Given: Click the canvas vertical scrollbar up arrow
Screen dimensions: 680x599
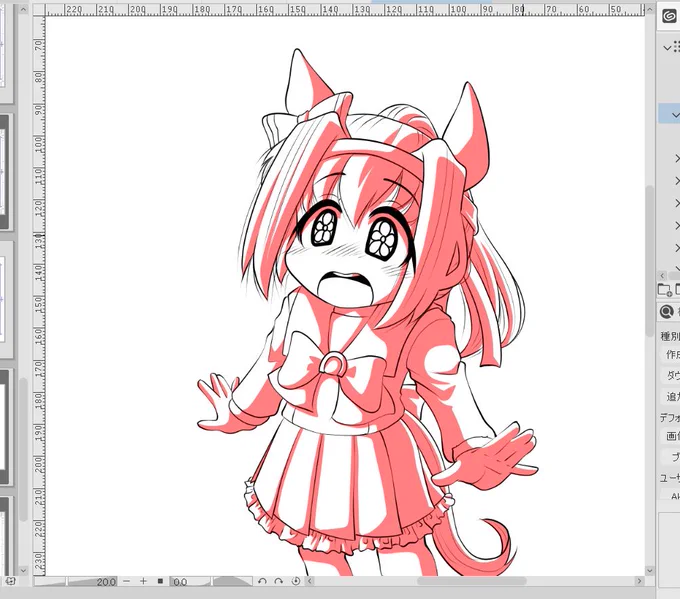Looking at the screenshot, I should point(650,9).
